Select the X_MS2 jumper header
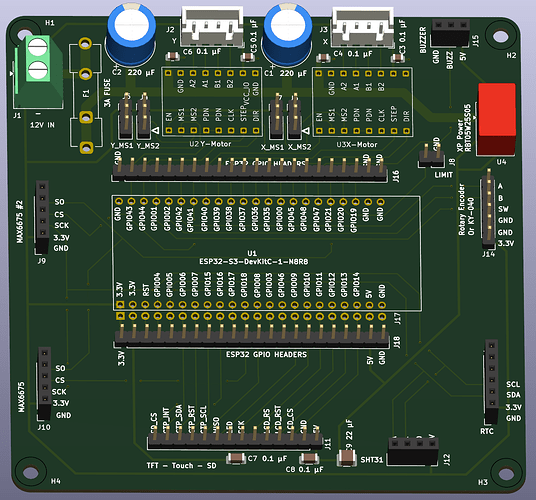The height and width of the screenshot is (500, 536). pyautogui.click(x=294, y=116)
